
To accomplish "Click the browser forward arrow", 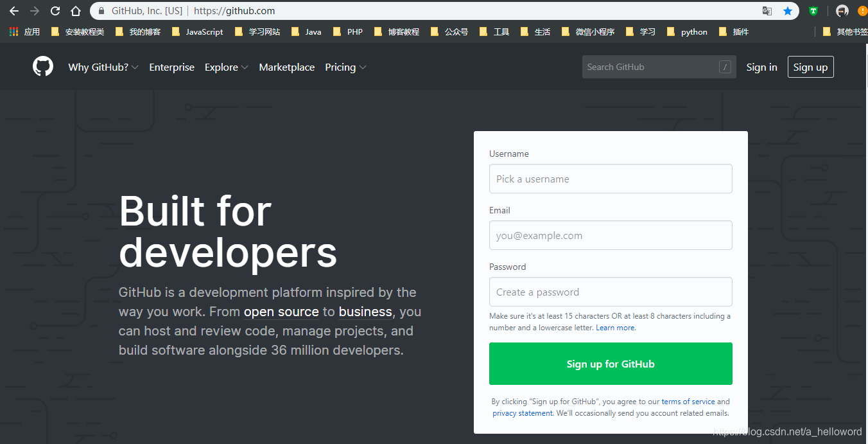I will 35,11.
